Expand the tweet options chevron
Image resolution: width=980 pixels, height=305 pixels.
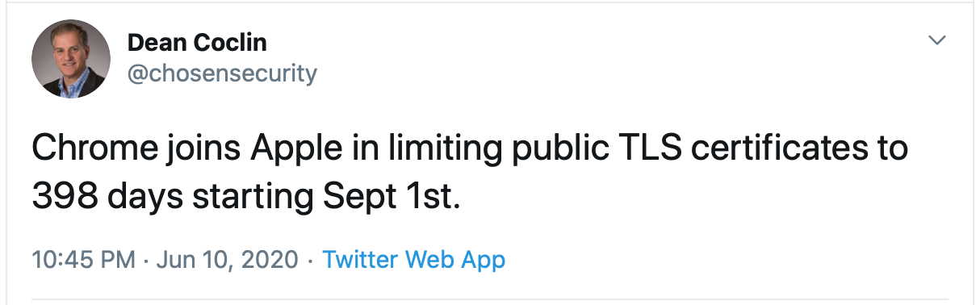937,40
